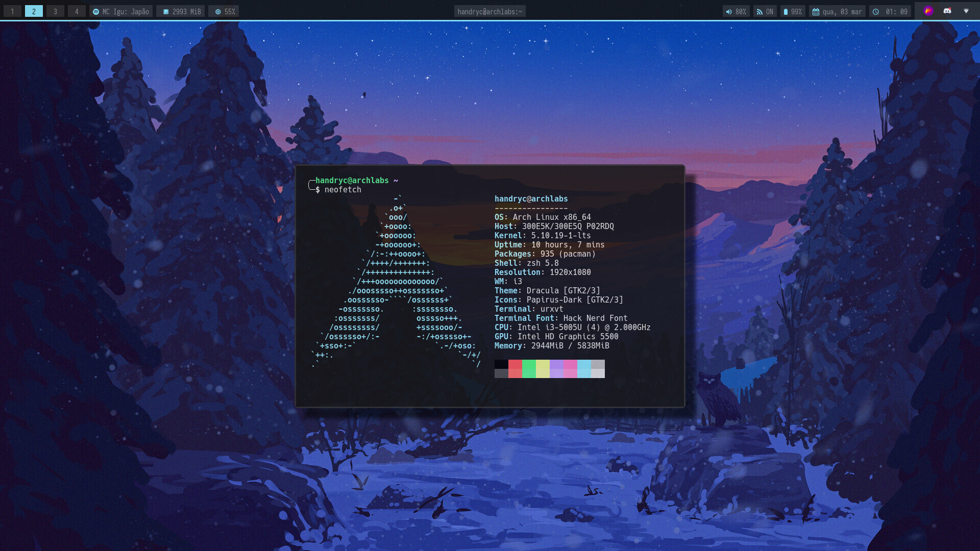Click the clock module showing 01: 09

890,11
